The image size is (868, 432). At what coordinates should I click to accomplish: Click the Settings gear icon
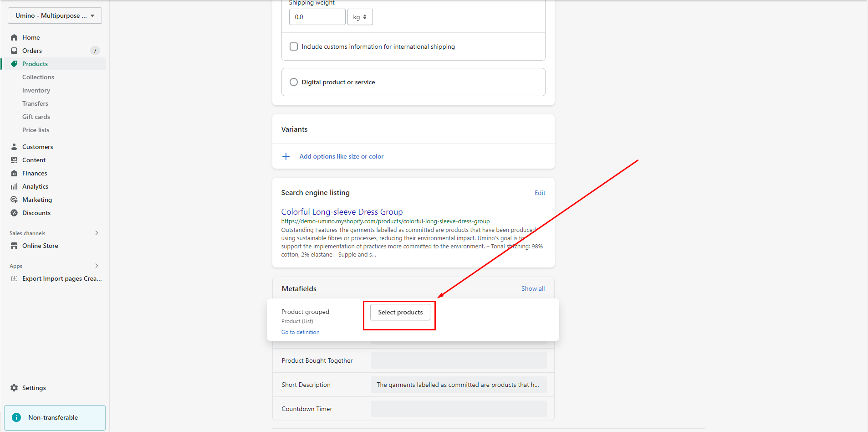coord(14,388)
